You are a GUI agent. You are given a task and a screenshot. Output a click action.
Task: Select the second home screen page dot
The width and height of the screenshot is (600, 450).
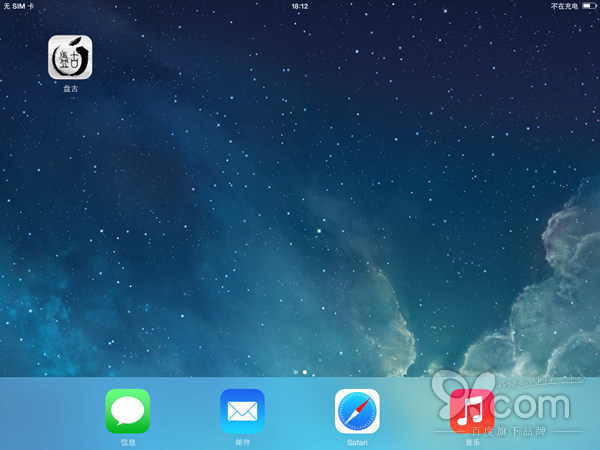[305, 372]
